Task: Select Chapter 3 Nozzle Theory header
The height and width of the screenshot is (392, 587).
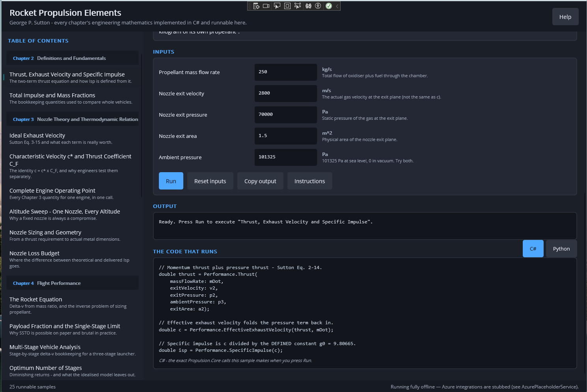Action: click(x=73, y=119)
